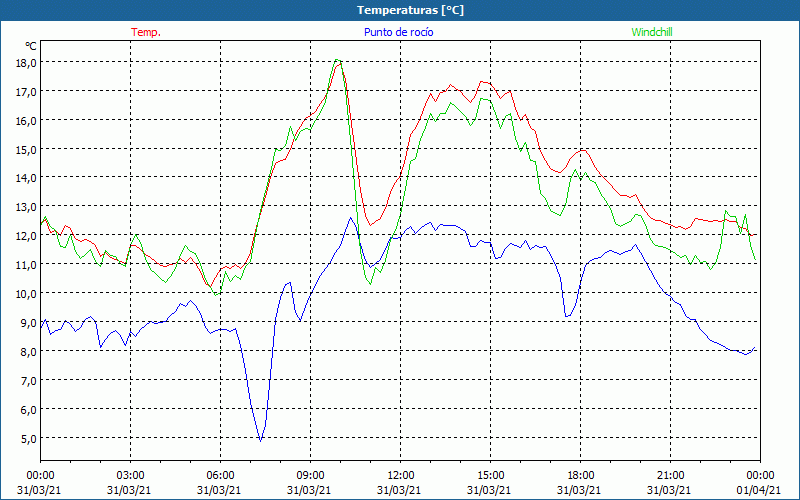Click the 17,0 y-axis value

[27, 91]
